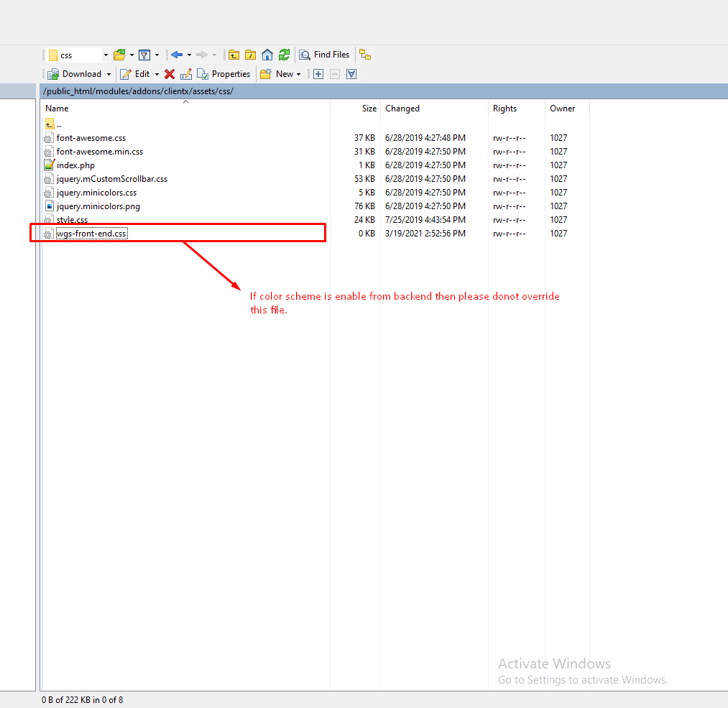Screen dimensions: 728x708
Task: Navigate back with the blue arrow
Action: 177,55
